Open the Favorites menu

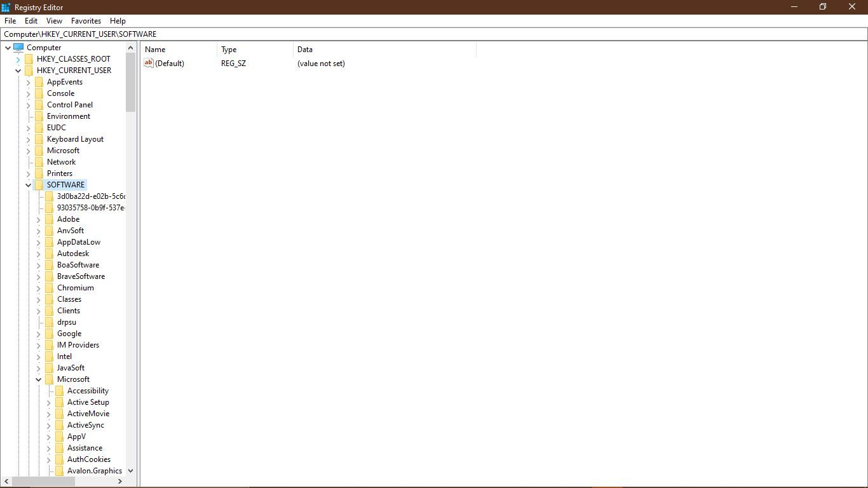(86, 20)
